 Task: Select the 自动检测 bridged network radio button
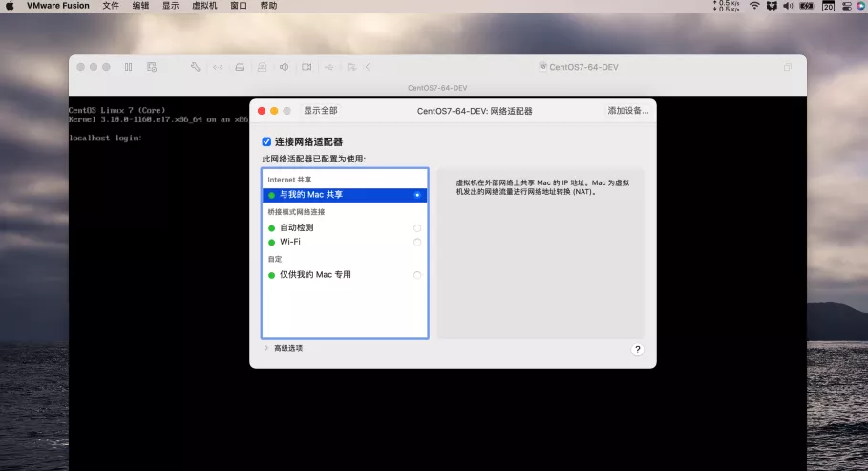point(417,228)
